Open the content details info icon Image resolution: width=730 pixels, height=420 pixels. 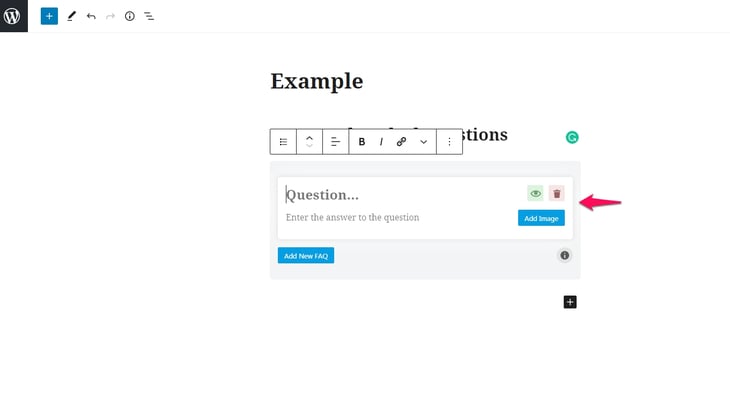[x=130, y=16]
